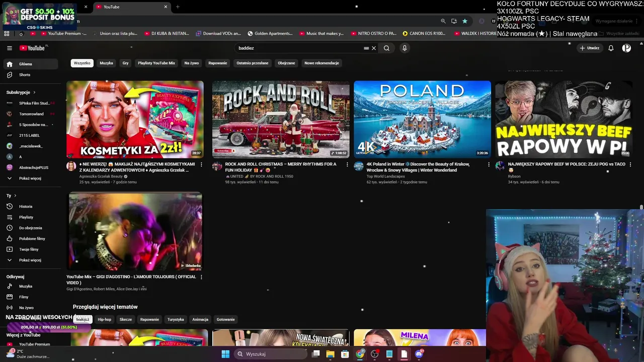Select the Obejrzane filter chip
644x362 pixels.
point(286,63)
